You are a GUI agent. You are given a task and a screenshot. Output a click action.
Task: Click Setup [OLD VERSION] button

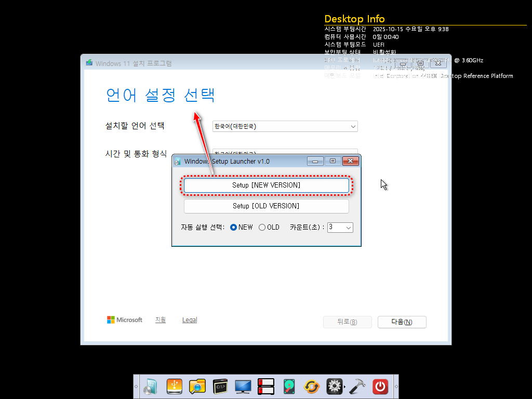tap(267, 206)
